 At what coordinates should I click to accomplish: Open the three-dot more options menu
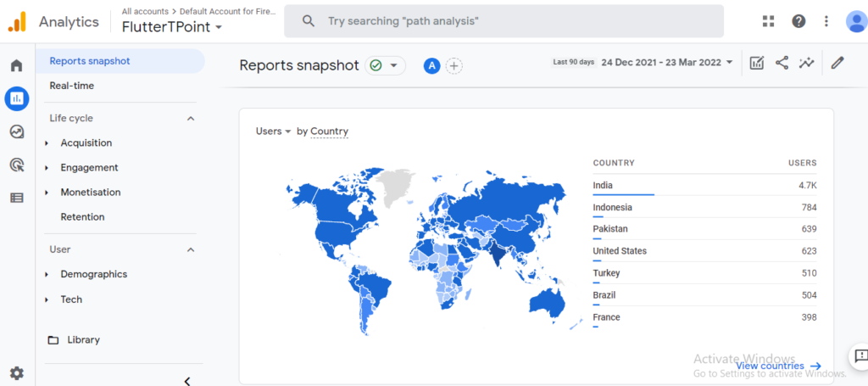click(826, 21)
